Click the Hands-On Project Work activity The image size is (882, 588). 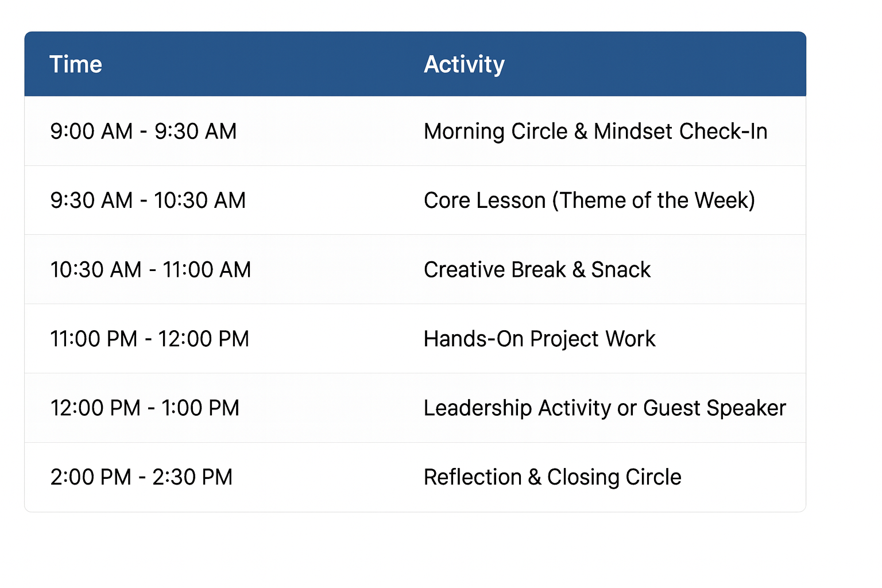539,339
